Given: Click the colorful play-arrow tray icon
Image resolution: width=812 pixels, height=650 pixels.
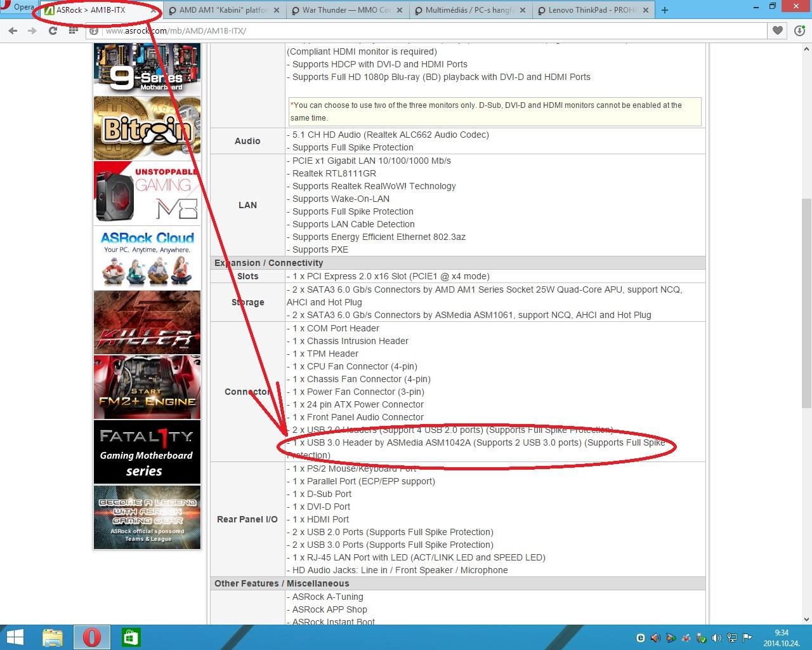Looking at the screenshot, I should point(671,638).
